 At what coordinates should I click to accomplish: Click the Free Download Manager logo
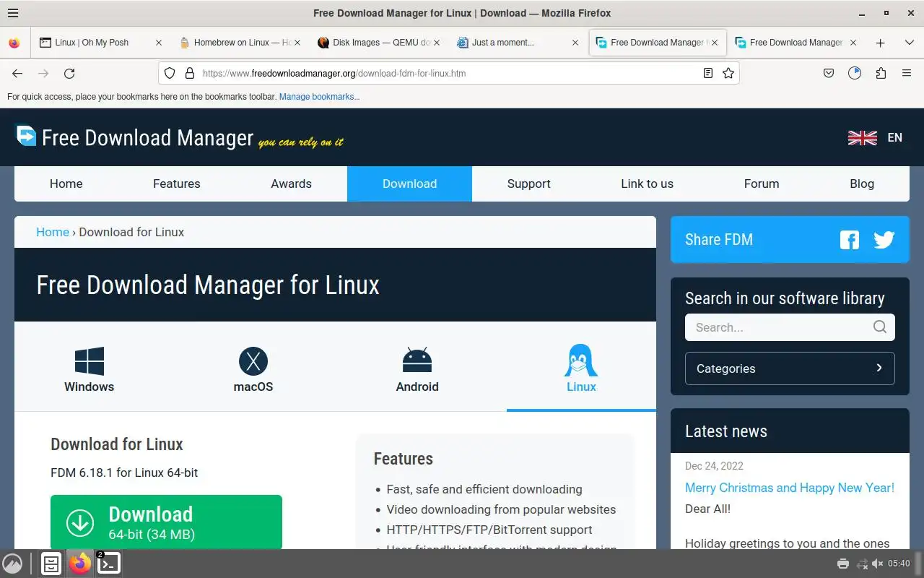179,137
